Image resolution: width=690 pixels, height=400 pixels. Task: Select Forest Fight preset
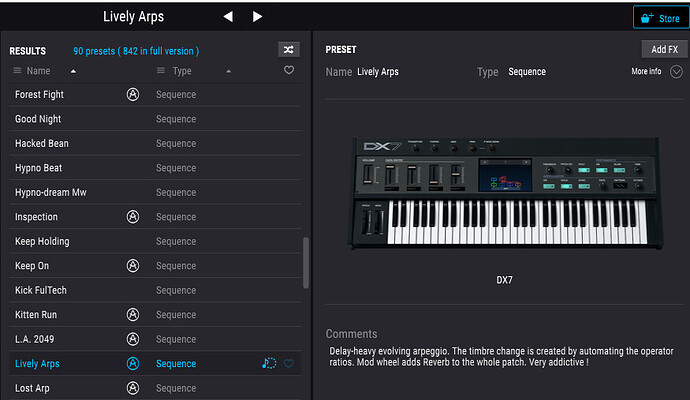click(x=155, y=94)
